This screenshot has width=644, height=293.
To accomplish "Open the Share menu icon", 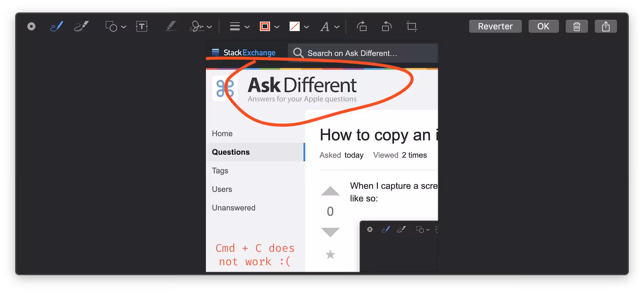I will point(606,26).
